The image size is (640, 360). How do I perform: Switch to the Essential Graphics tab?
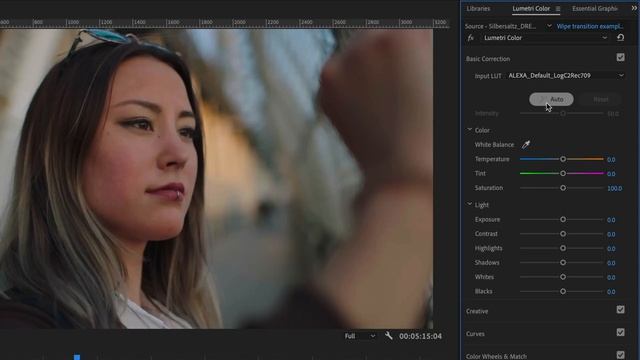point(595,9)
